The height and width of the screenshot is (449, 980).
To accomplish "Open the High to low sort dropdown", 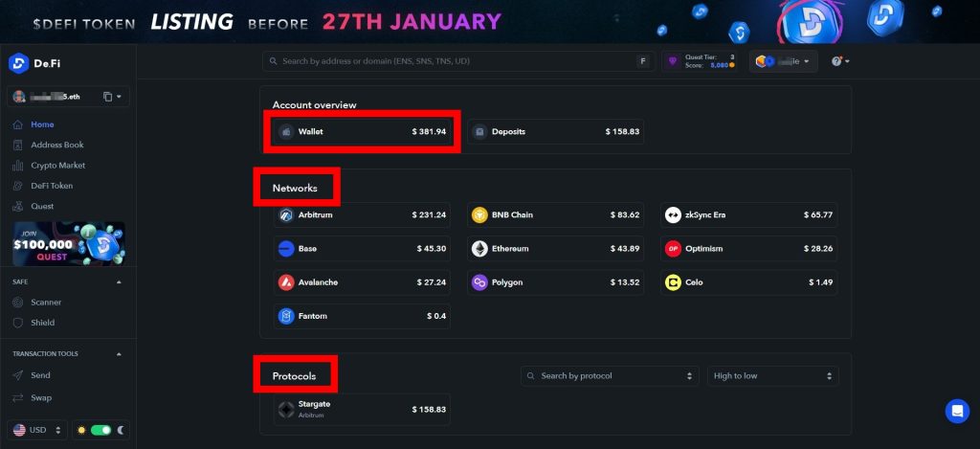I will point(772,375).
